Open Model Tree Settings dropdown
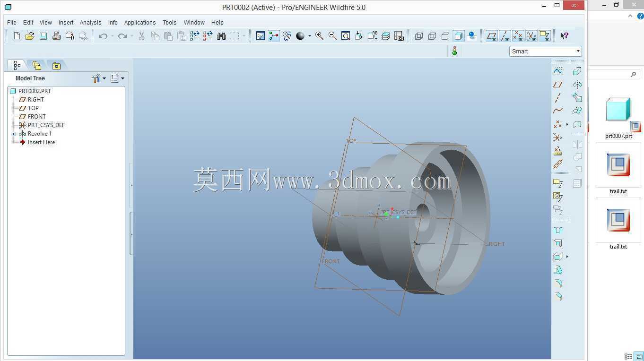644x361 pixels. [x=99, y=78]
